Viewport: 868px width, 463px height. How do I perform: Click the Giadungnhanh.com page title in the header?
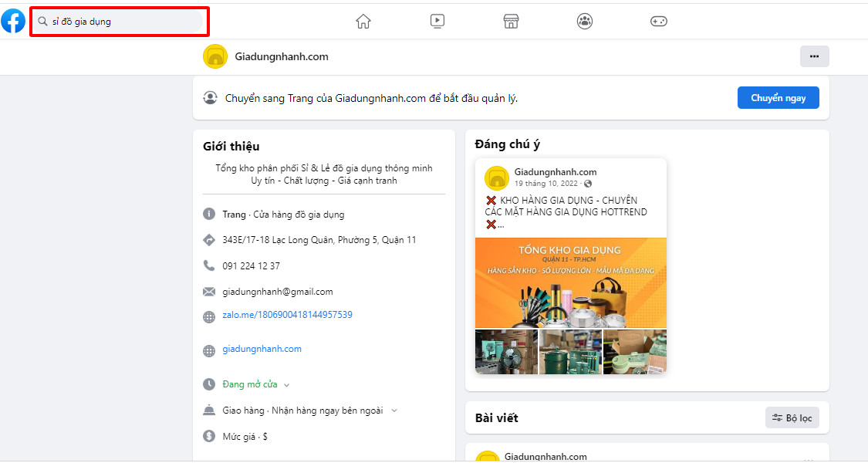[281, 56]
